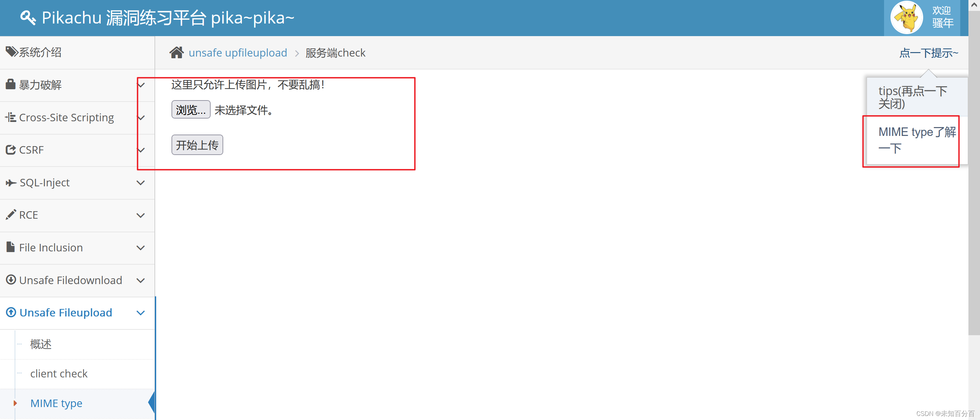
Task: Expand the CSRF chevron
Action: [x=141, y=150]
